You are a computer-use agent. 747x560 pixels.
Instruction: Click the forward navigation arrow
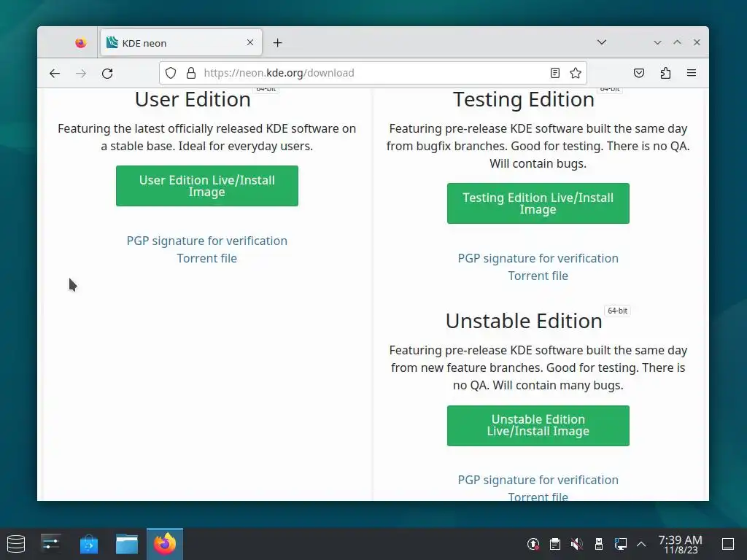81,74
